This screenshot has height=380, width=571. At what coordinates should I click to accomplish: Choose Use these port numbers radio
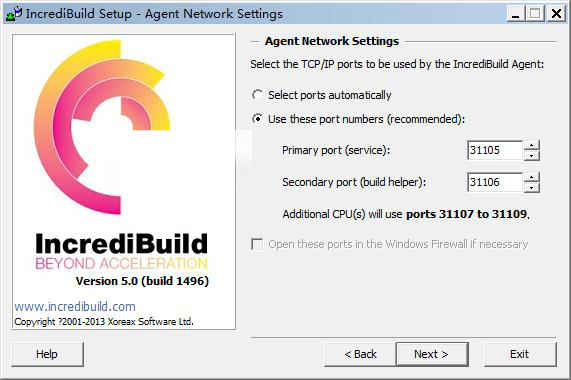click(257, 119)
